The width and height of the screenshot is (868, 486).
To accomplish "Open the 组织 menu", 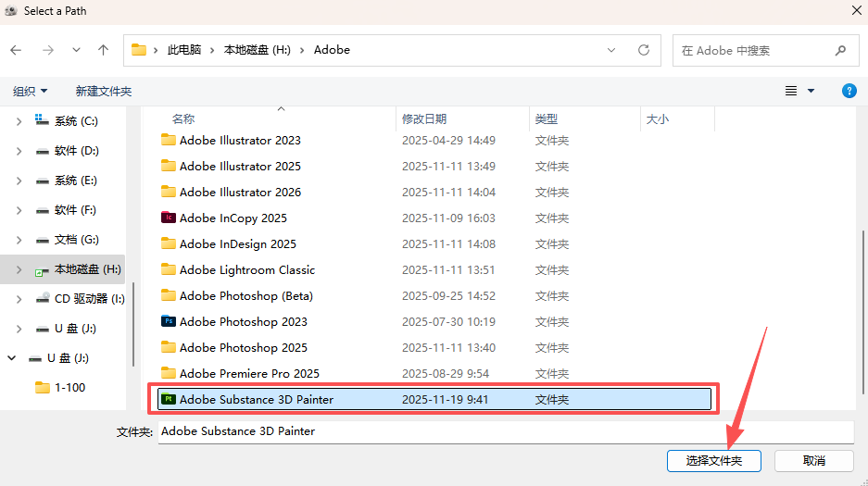I will pyautogui.click(x=30, y=92).
